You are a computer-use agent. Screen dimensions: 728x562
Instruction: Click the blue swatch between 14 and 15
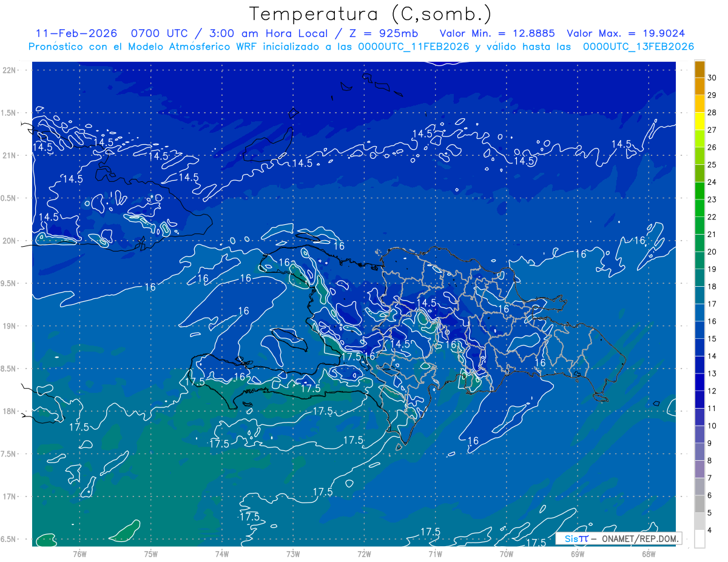[x=699, y=347]
